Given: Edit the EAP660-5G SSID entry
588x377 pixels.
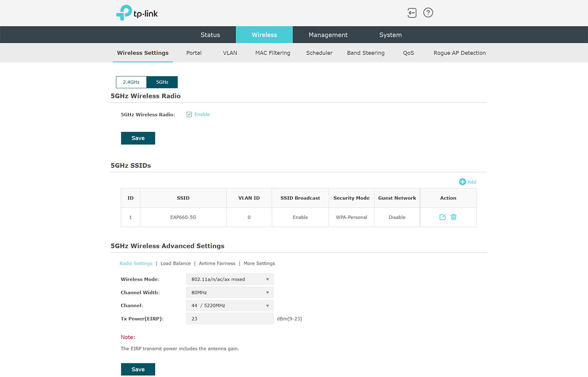Looking at the screenshot, I should tap(442, 217).
